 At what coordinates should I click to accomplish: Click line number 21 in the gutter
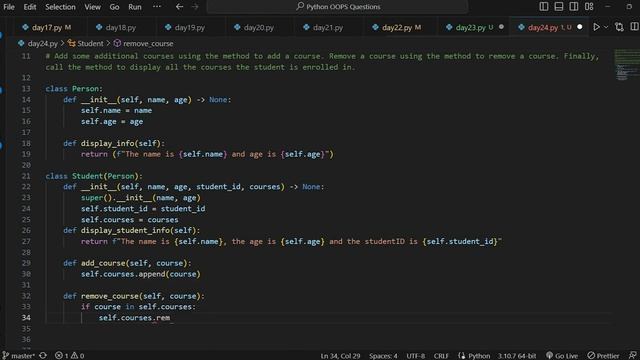coord(26,176)
